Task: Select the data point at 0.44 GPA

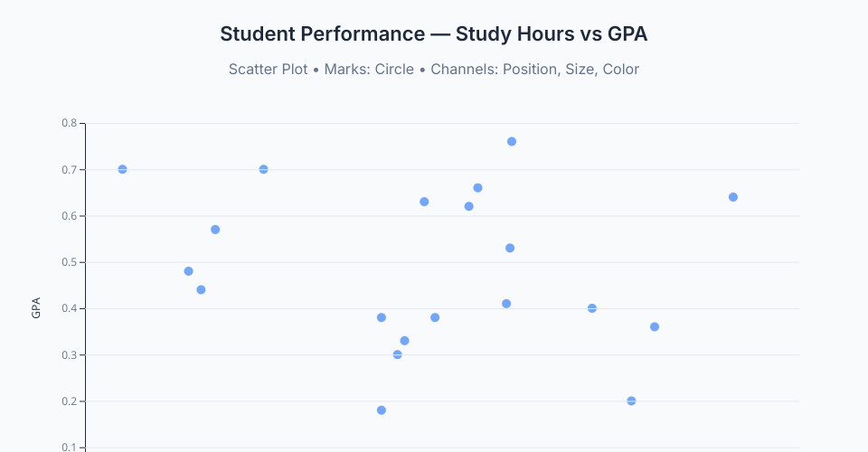Action: tap(201, 289)
